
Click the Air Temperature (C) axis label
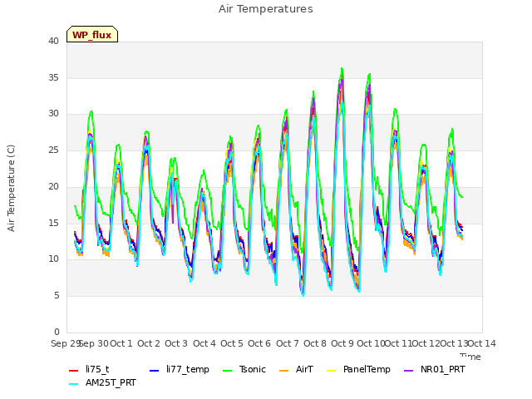tap(11, 189)
